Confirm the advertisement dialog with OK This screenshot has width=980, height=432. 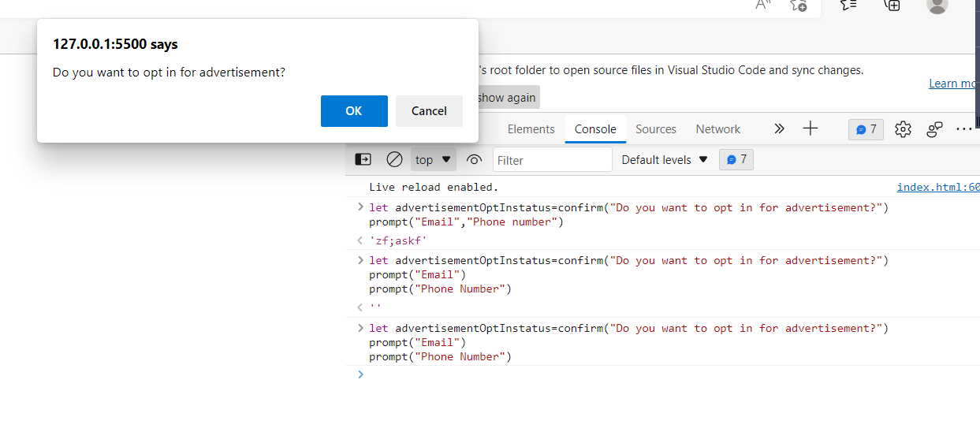354,111
